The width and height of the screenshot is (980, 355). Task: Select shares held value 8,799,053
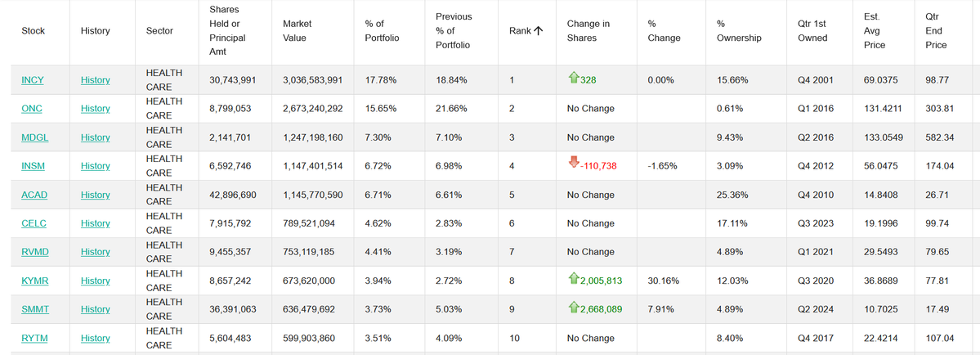click(x=230, y=109)
